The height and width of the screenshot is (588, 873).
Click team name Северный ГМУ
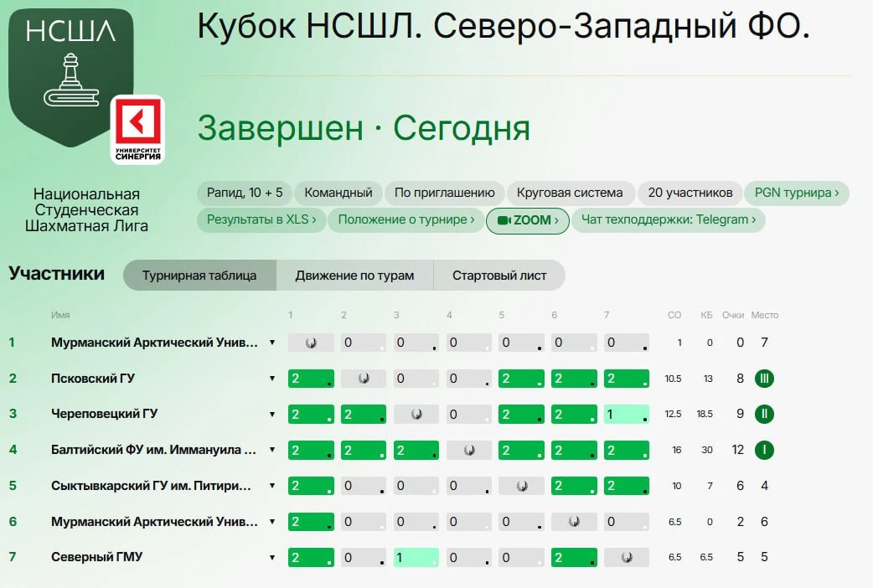click(x=97, y=557)
